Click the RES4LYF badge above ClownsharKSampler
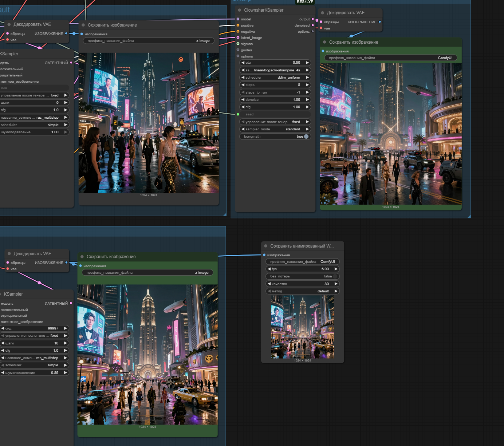 [305, 2]
